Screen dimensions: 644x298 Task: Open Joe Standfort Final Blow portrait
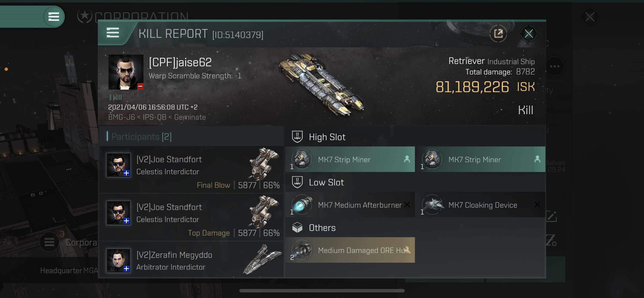click(x=118, y=165)
